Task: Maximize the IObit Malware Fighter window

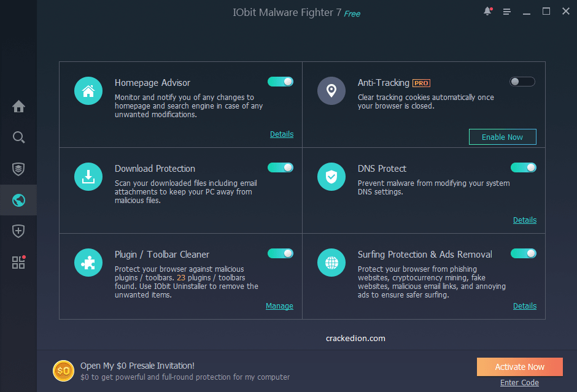Action: [x=546, y=12]
